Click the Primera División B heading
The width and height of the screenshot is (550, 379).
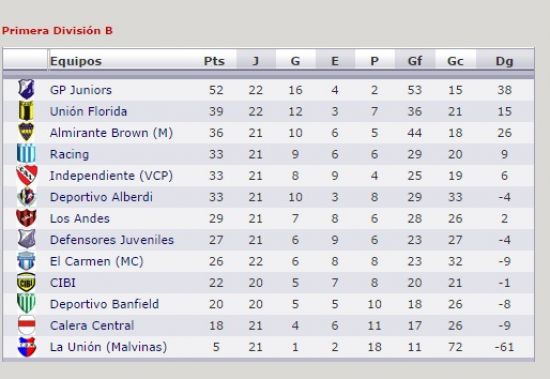[57, 31]
